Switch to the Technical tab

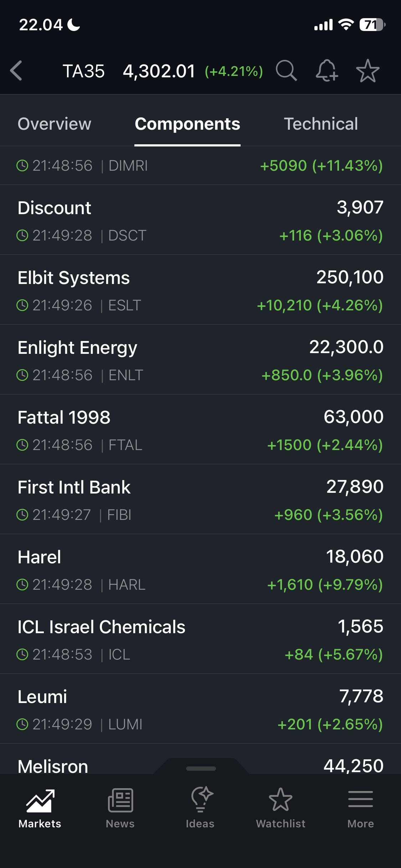[321, 124]
